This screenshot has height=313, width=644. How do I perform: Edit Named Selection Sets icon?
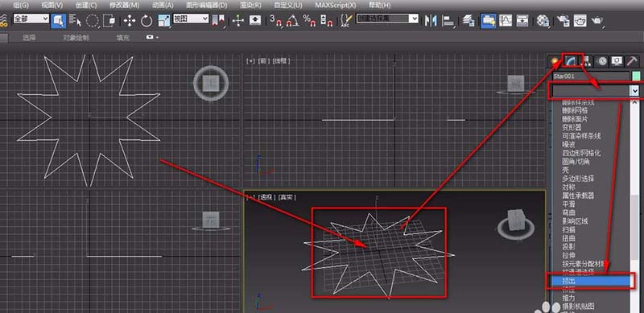click(x=347, y=21)
